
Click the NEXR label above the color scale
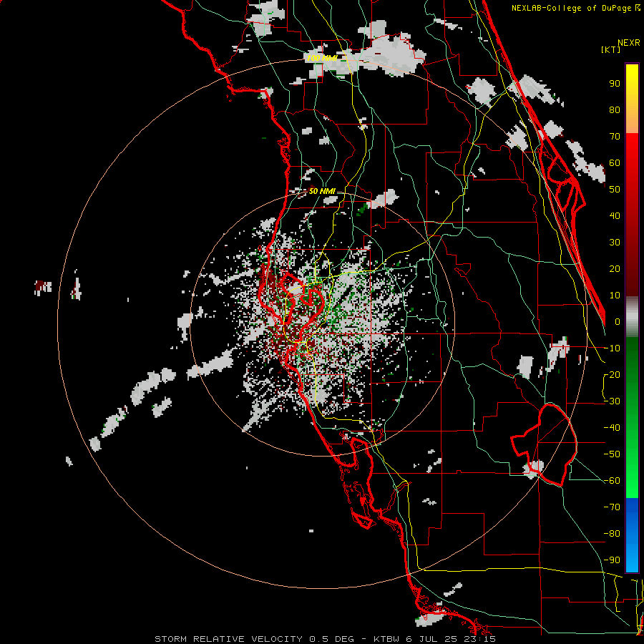(x=629, y=43)
